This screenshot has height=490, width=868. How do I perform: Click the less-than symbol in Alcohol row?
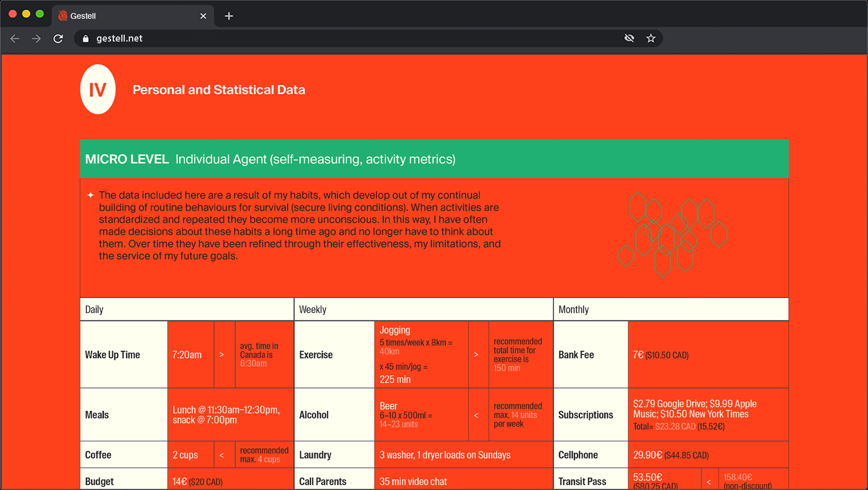click(x=476, y=415)
